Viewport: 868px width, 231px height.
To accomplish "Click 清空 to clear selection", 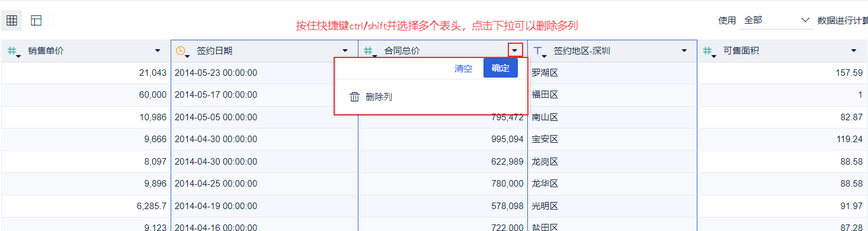I will [463, 68].
